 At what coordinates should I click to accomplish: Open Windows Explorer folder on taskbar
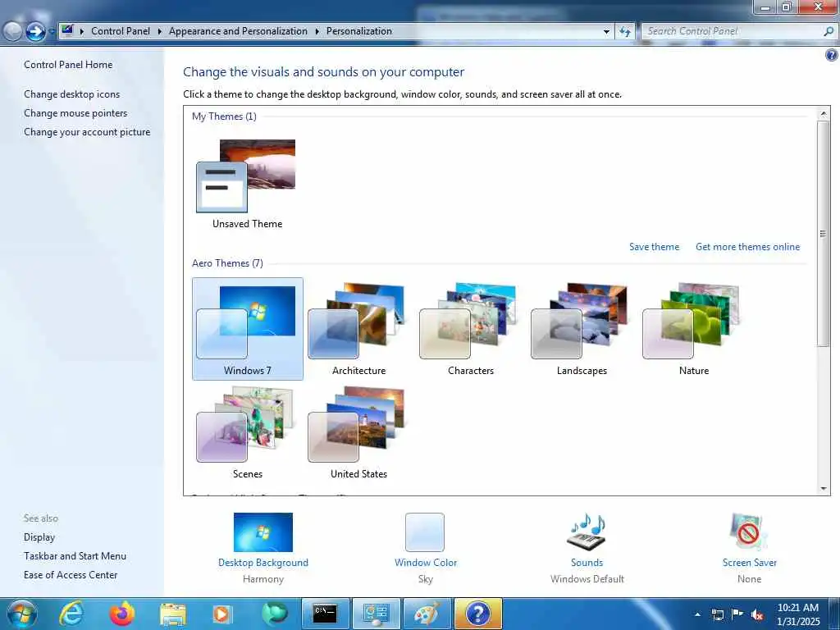tap(172, 614)
